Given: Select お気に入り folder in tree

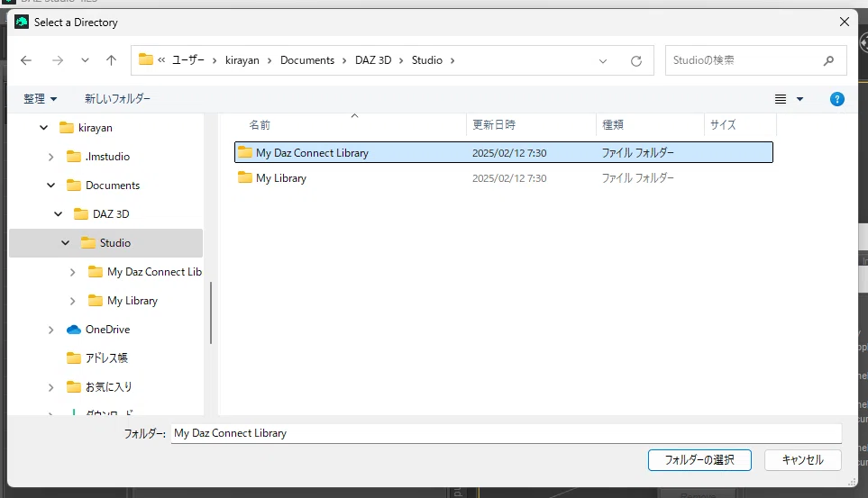Looking at the screenshot, I should 108,386.
